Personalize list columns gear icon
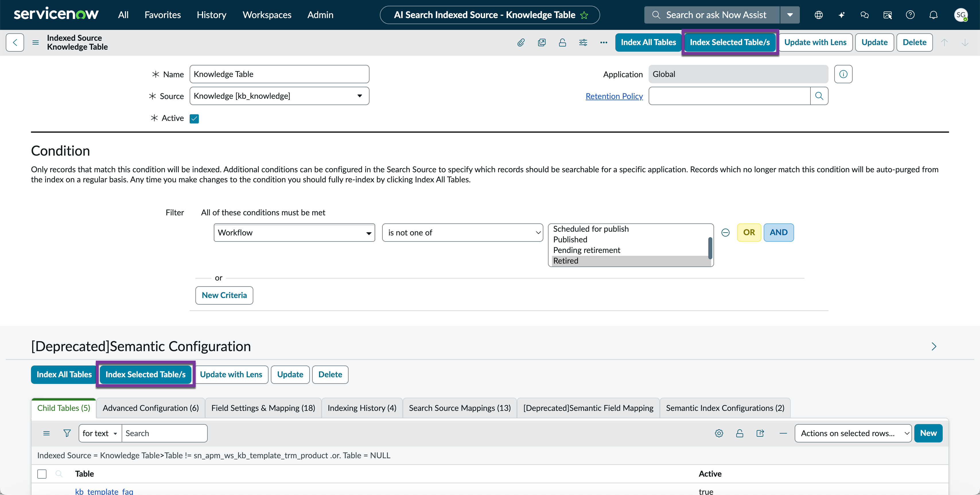This screenshot has width=980, height=495. 719,433
